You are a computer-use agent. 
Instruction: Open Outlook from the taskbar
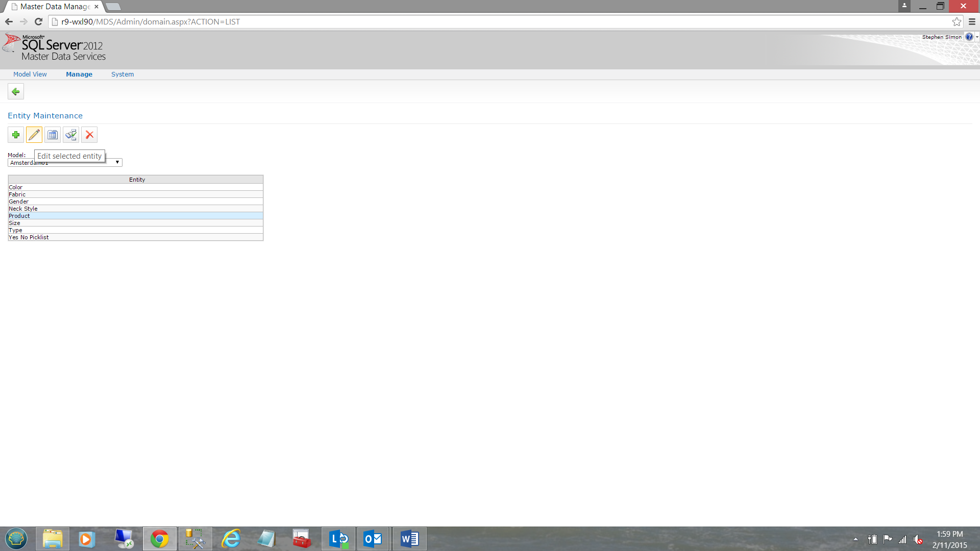pos(373,539)
